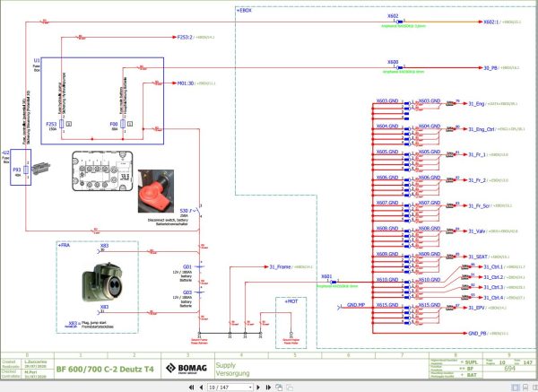Select the 31_Fr_2 reference label

pos(477,180)
